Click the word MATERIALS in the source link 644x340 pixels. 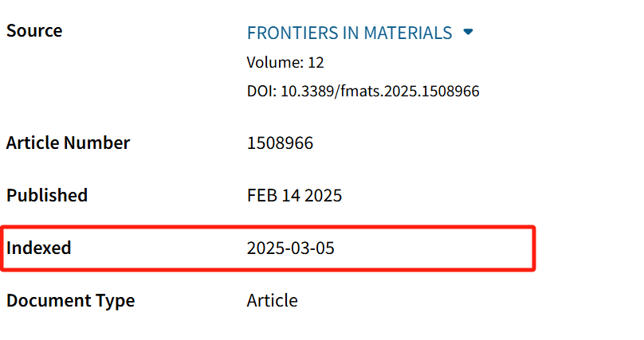point(408,33)
